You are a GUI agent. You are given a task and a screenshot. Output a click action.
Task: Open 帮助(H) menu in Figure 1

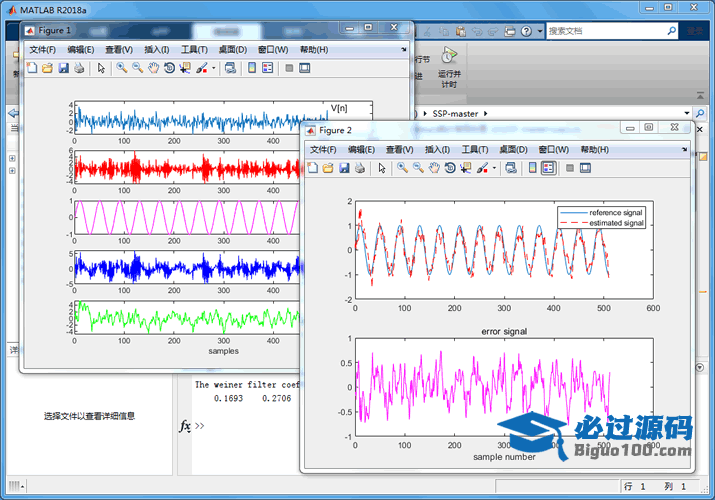point(314,50)
